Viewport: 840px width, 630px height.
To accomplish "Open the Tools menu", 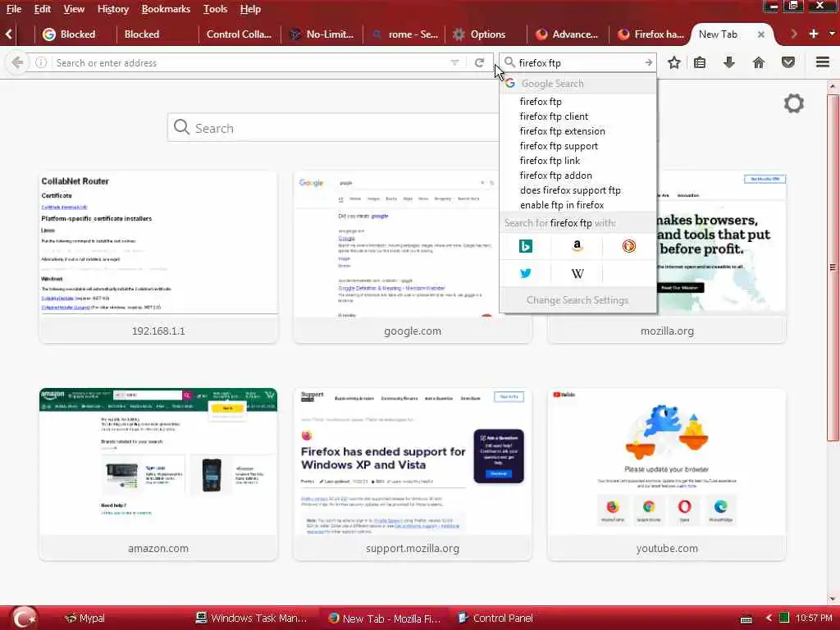I will coord(216,9).
